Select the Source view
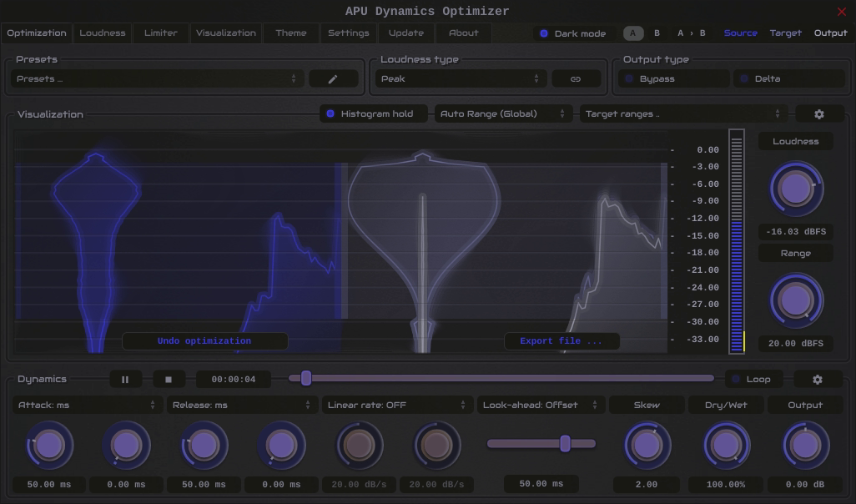 (740, 33)
